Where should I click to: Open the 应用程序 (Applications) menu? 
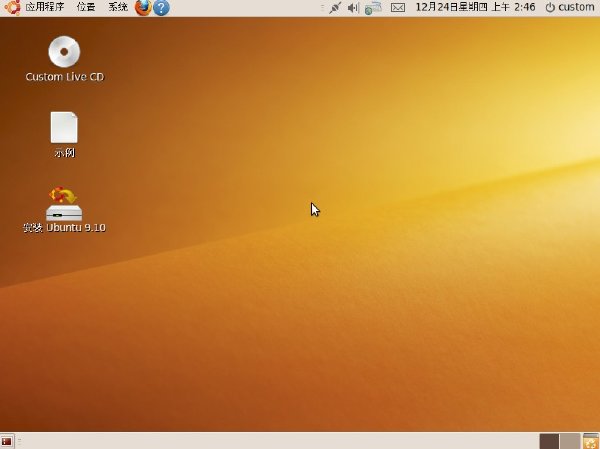pos(45,7)
